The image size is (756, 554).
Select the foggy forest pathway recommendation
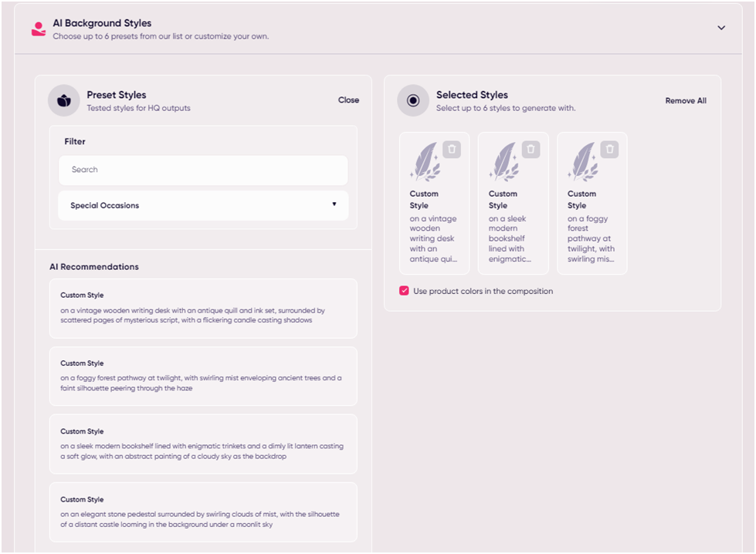pyautogui.click(x=203, y=376)
